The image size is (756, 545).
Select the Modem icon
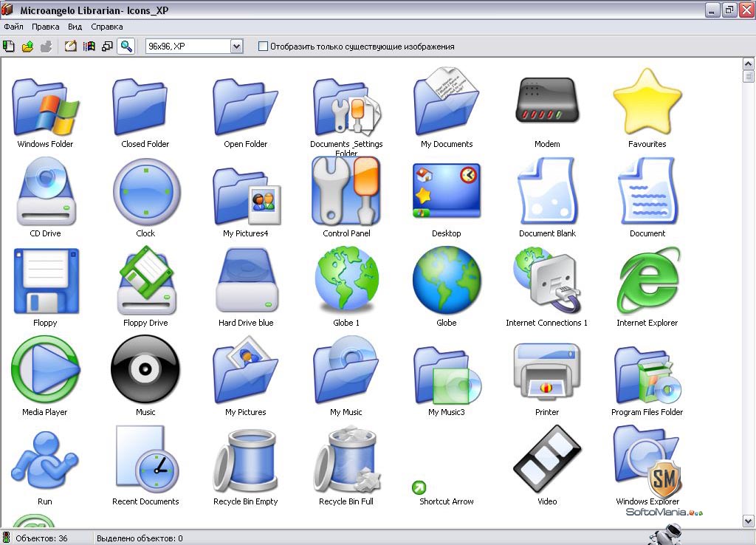coord(547,100)
